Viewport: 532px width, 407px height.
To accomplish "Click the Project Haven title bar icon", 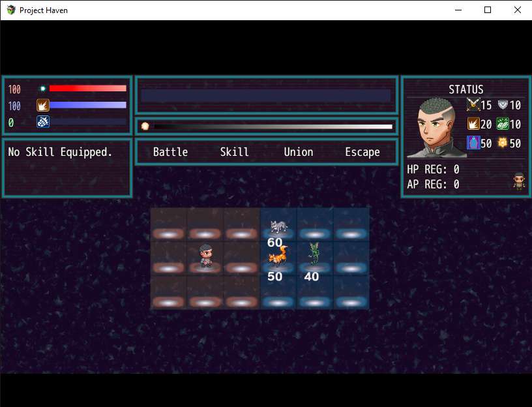I will (x=10, y=10).
